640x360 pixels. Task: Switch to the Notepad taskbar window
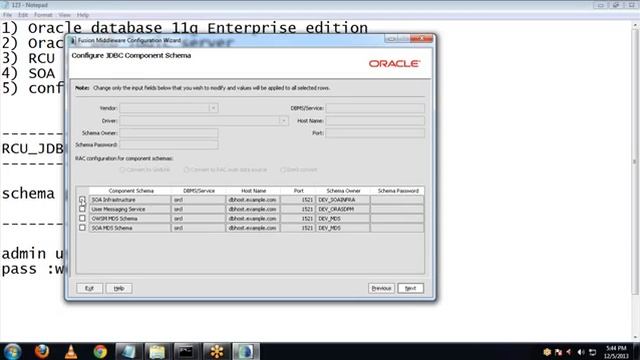(129, 351)
